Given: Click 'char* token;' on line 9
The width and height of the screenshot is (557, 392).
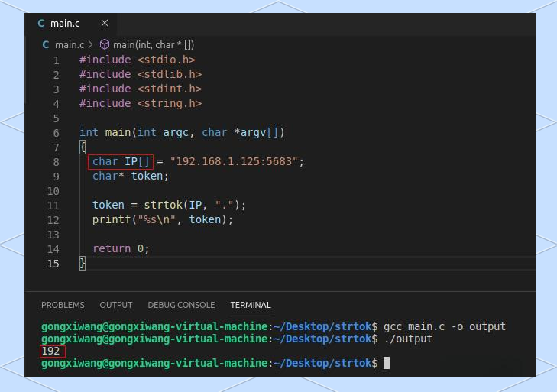Looking at the screenshot, I should pyautogui.click(x=131, y=176).
